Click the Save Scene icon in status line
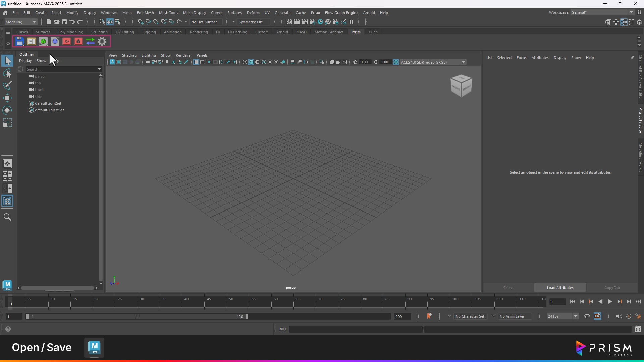 (64, 22)
